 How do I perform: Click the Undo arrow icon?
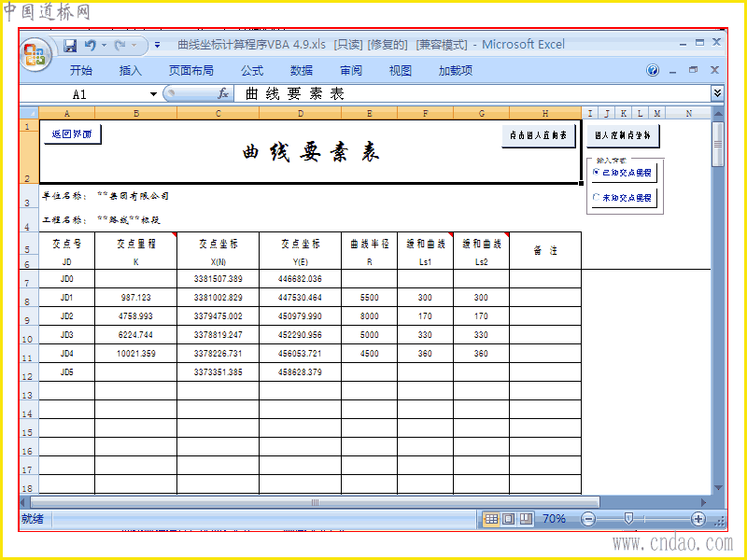point(90,45)
